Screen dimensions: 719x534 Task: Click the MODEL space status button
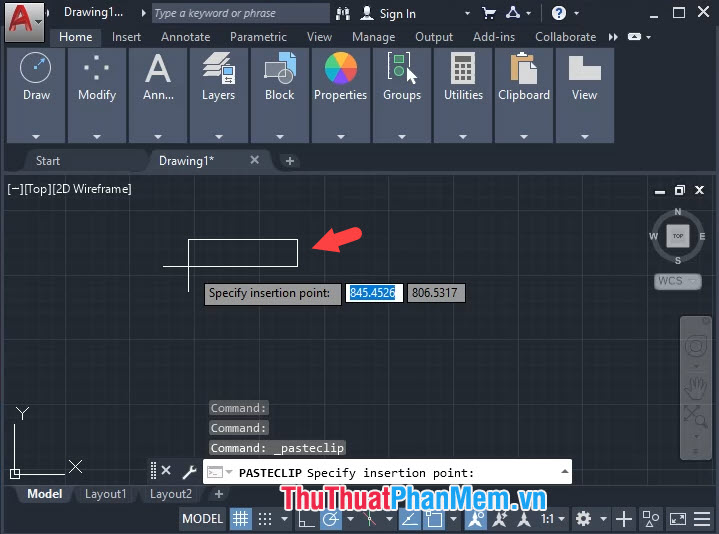[x=202, y=519]
